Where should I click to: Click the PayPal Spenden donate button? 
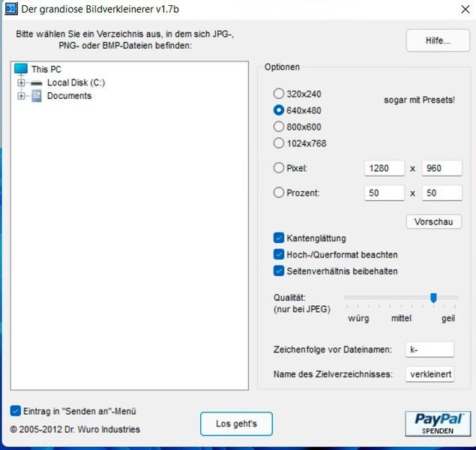438,424
